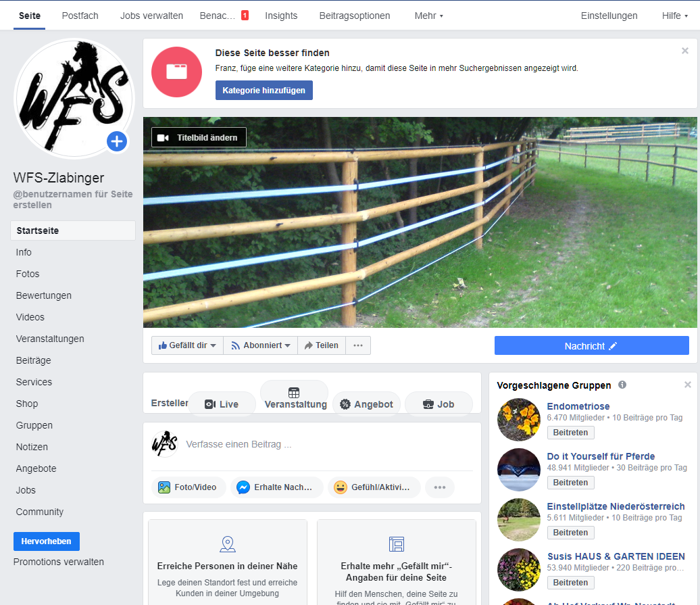This screenshot has height=605, width=700.
Task: Expand the Hilfe dropdown menu
Action: [675, 16]
